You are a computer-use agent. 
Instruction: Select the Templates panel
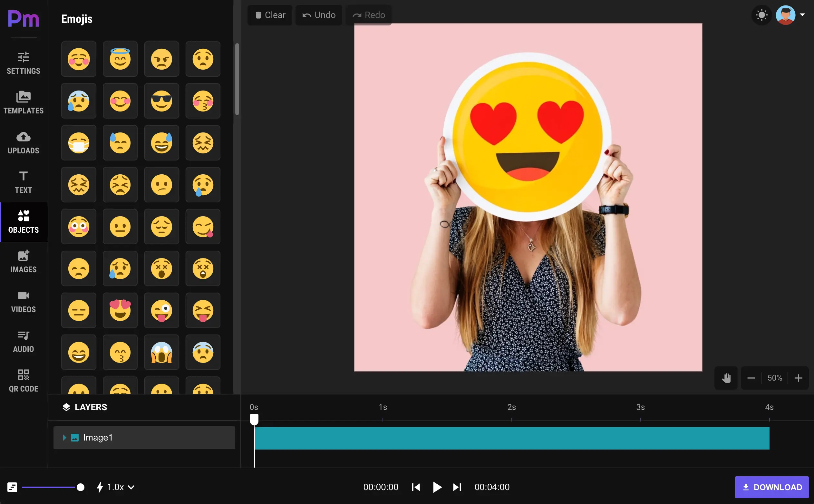point(23,102)
